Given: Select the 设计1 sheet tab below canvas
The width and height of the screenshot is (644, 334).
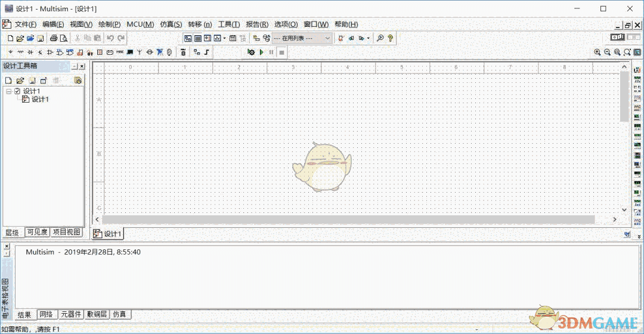Looking at the screenshot, I should [x=108, y=234].
